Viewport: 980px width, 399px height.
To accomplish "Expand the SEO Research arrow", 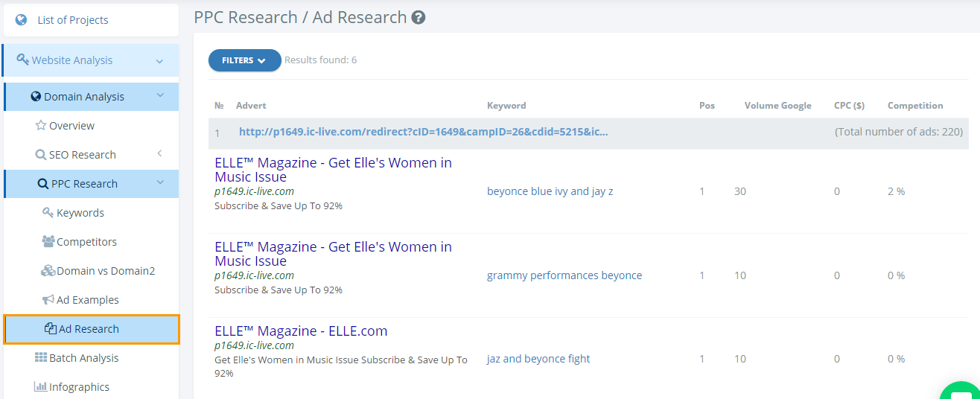I will pos(159,154).
